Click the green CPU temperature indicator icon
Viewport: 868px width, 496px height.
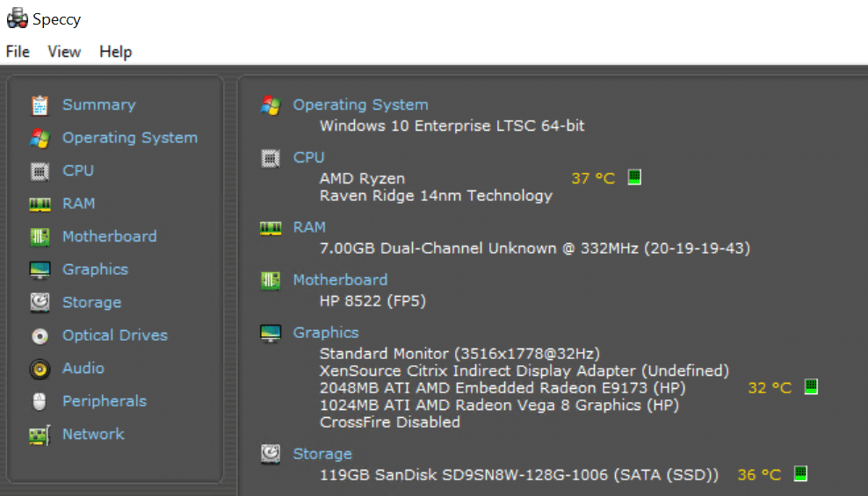[634, 177]
